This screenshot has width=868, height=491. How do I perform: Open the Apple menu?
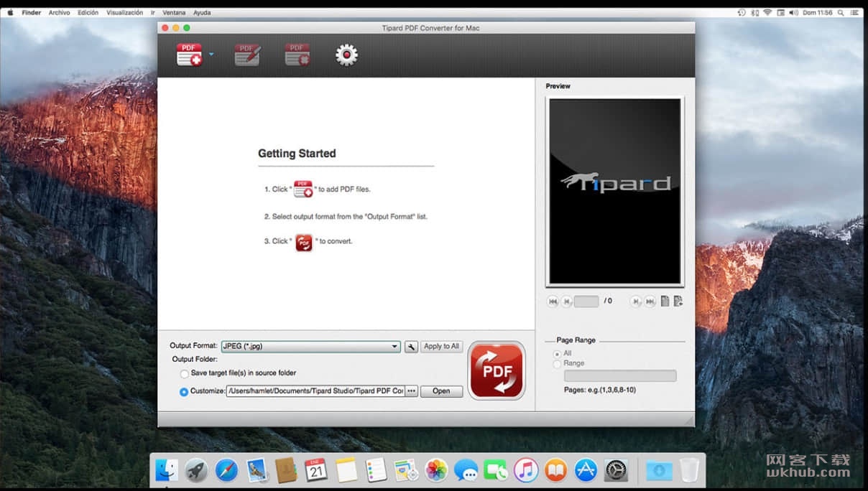coord(11,13)
